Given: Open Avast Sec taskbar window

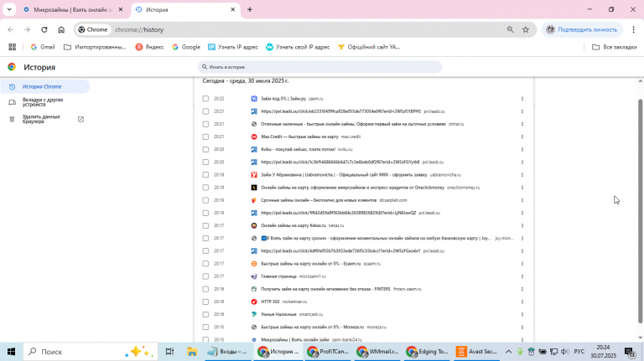Looking at the screenshot, I should pyautogui.click(x=476, y=352).
